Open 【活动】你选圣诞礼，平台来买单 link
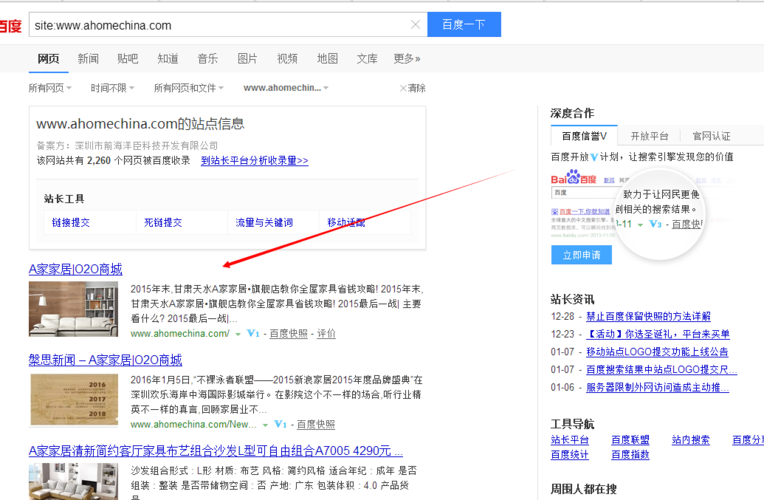 click(657, 334)
